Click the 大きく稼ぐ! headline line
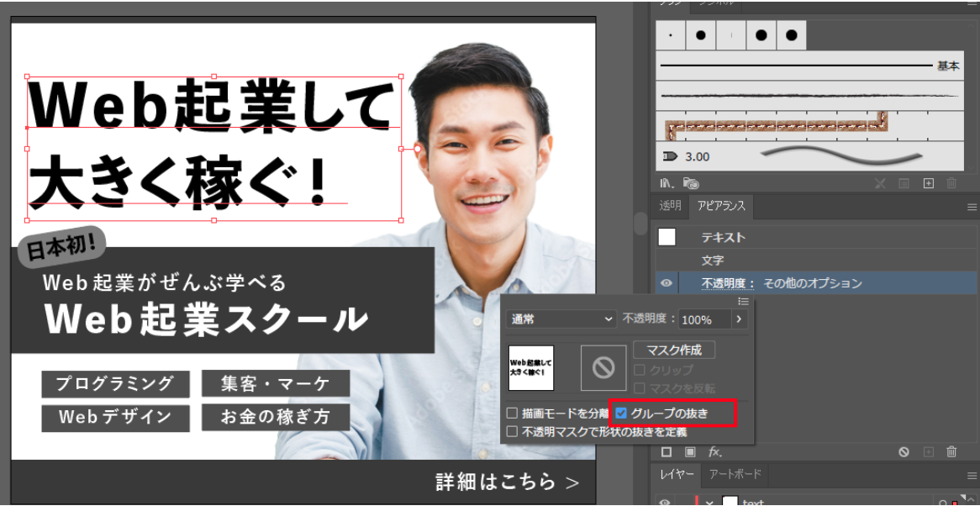 click(x=179, y=182)
